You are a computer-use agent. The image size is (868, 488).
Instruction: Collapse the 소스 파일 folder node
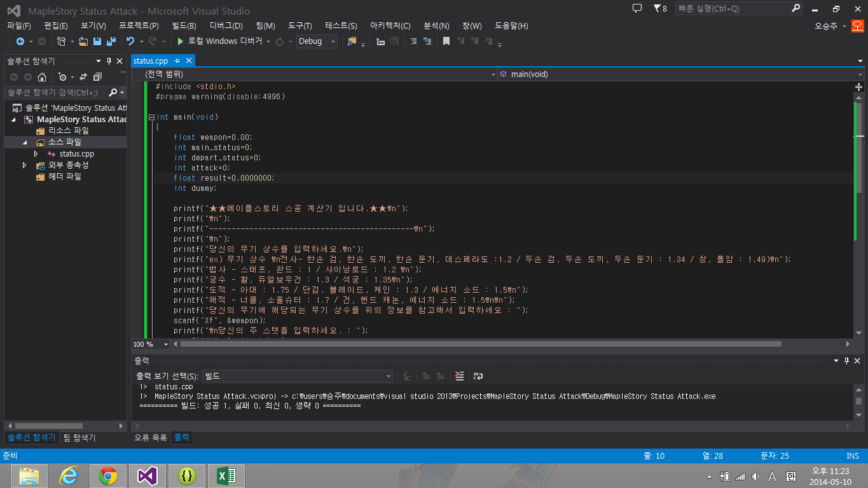coord(25,143)
